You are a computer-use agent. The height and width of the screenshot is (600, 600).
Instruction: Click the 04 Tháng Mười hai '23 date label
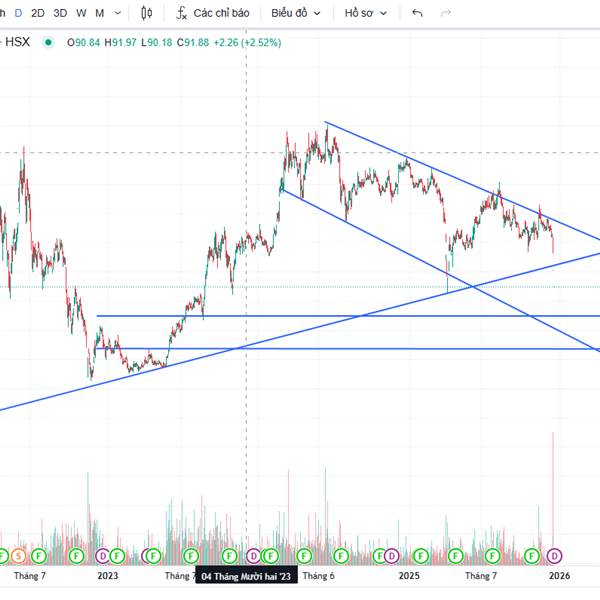[x=246, y=576]
